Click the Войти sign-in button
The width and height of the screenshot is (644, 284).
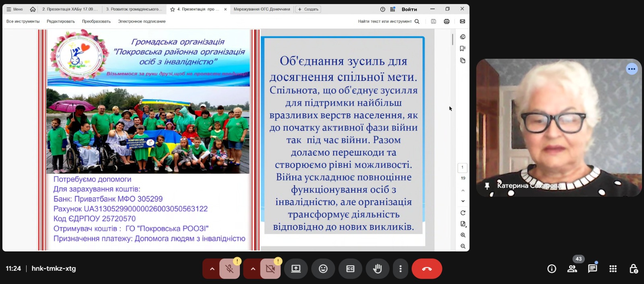pyautogui.click(x=409, y=9)
